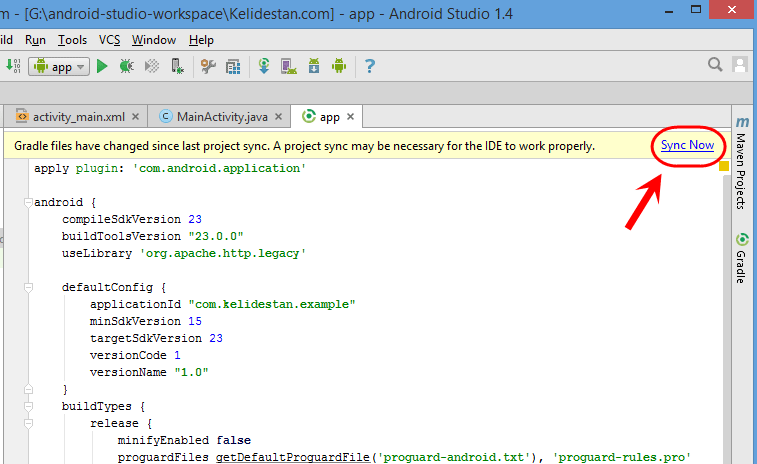Click the versionCode 1 line
757x464 pixels.
(135, 355)
